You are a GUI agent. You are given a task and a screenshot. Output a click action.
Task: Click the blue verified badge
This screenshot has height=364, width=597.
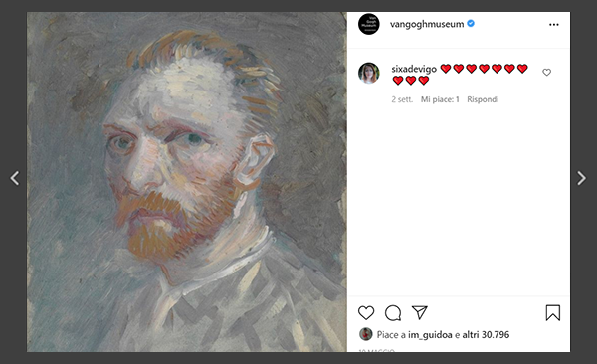tap(471, 23)
